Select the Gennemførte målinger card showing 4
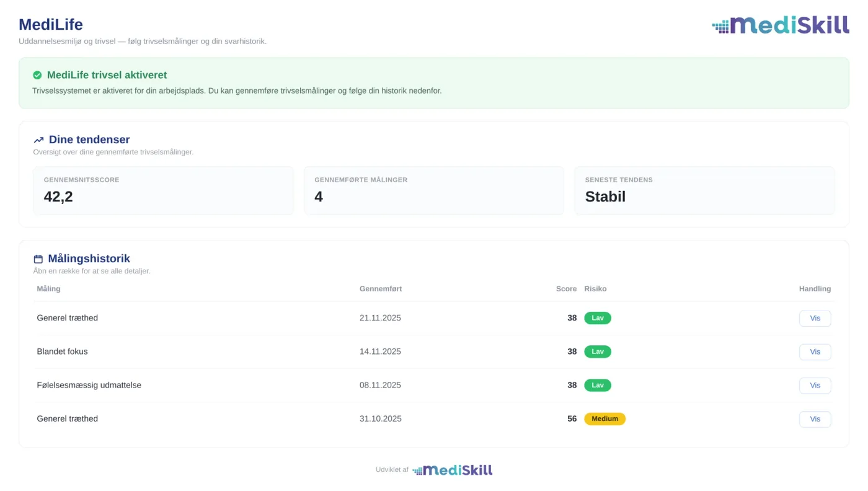This screenshot has width=868, height=491. [434, 190]
